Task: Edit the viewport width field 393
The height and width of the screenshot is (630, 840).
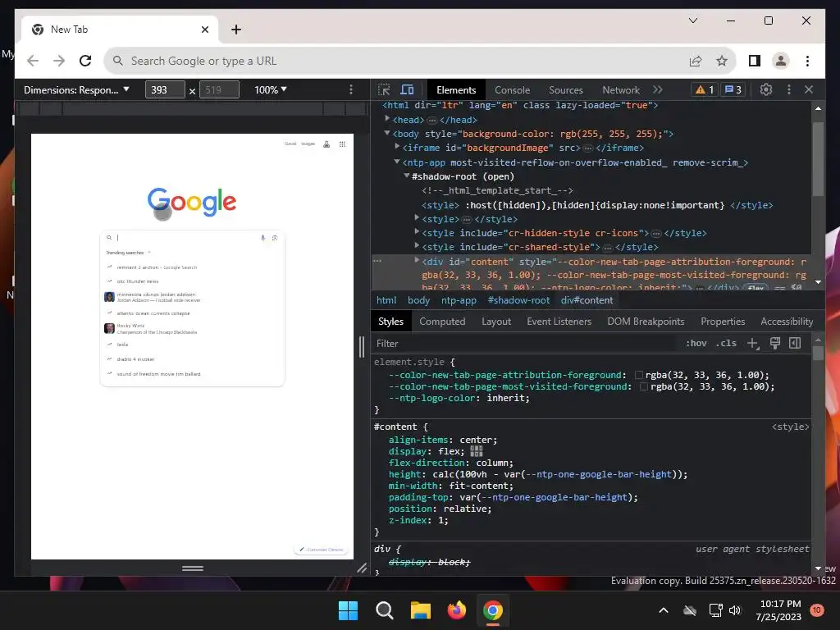Action: [165, 90]
